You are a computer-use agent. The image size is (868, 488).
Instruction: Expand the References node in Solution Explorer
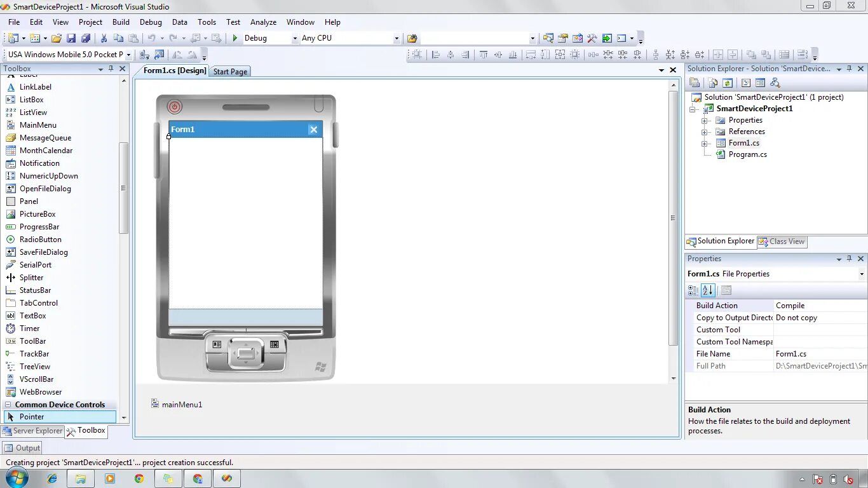(705, 132)
